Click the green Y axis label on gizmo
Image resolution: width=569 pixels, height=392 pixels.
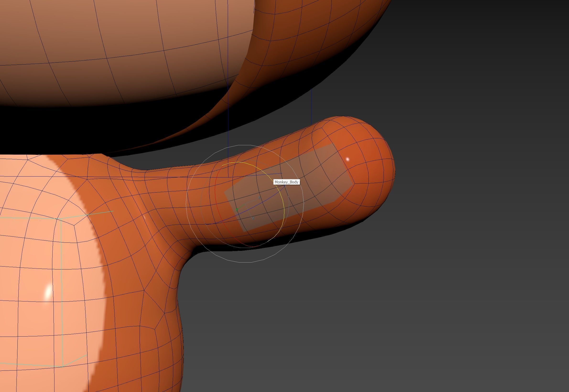237,209
